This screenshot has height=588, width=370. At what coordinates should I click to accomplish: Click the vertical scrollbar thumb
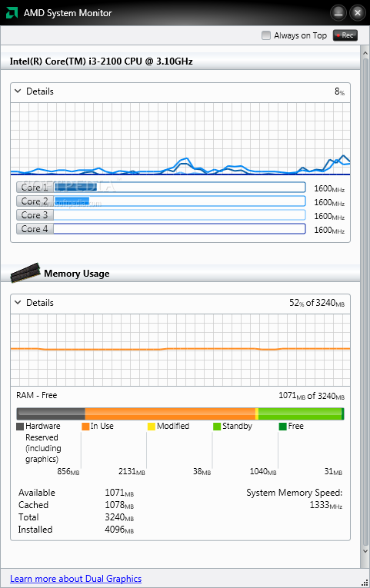[365, 302]
